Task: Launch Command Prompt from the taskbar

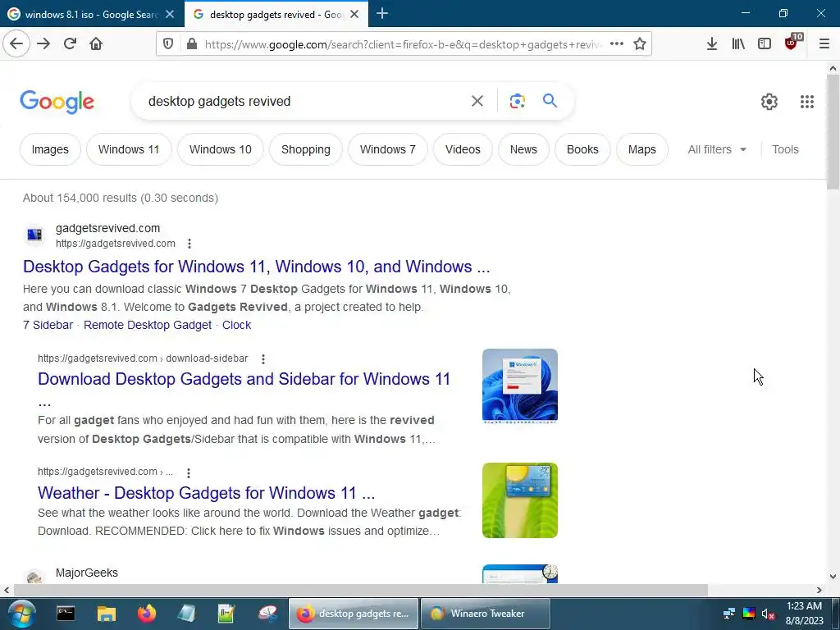Action: [x=66, y=614]
